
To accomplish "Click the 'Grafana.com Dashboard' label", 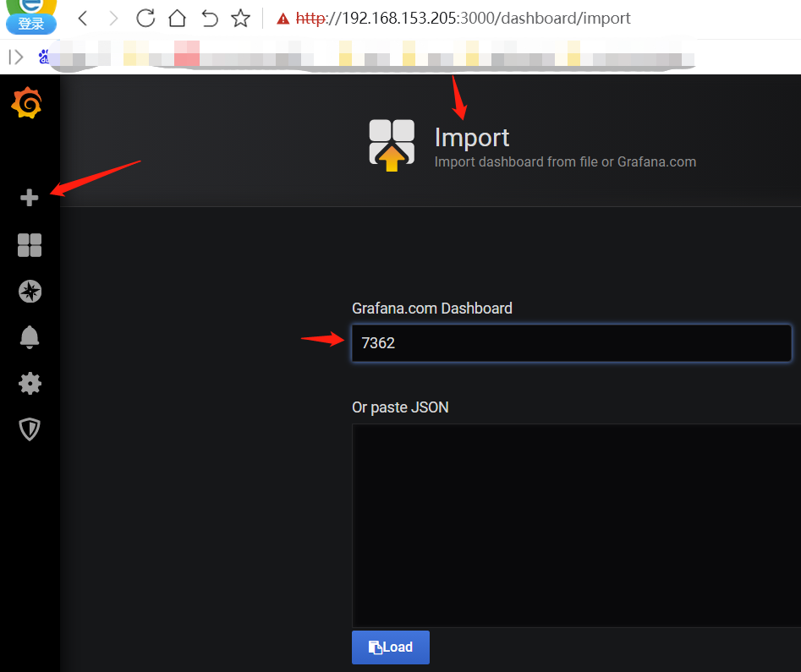I will point(432,309).
